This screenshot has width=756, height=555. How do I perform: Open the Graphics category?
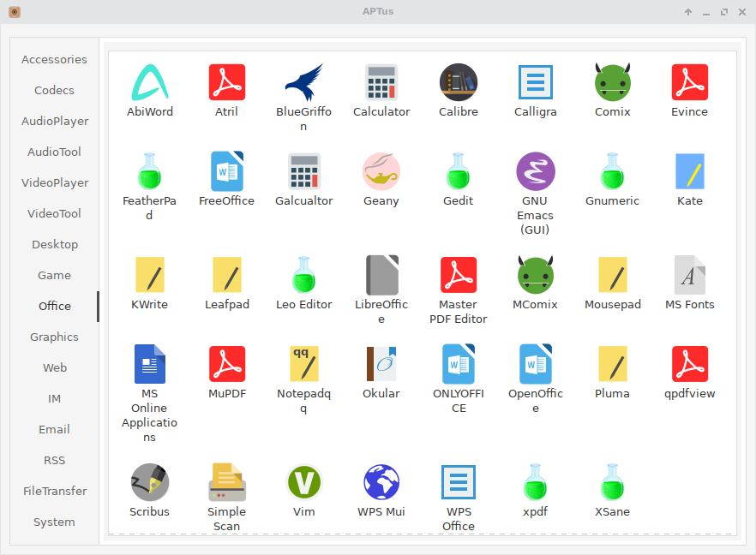click(x=55, y=337)
